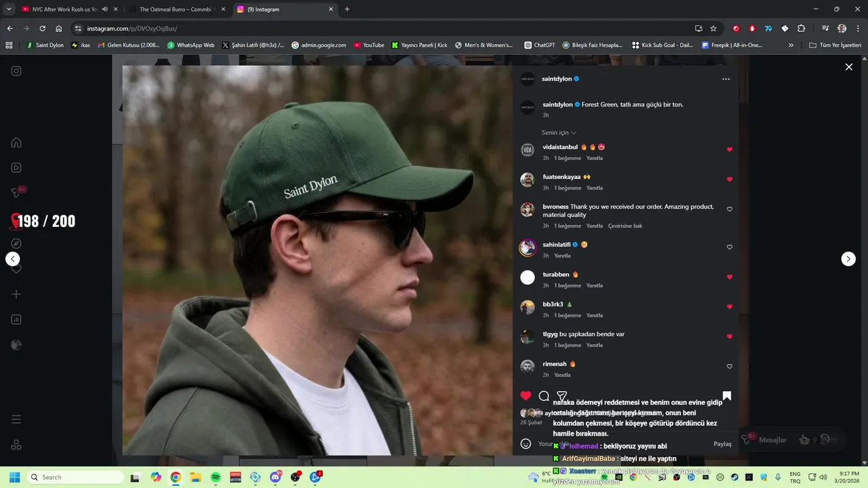Screen dimensions: 868x488
Task: Open a new browser tab
Action: [347, 9]
